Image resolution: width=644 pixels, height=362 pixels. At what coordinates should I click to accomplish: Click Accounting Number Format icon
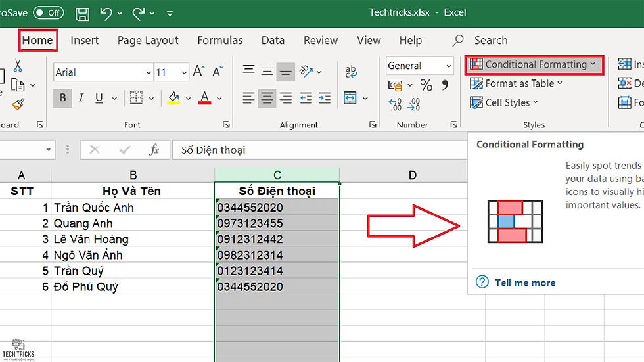(x=395, y=85)
